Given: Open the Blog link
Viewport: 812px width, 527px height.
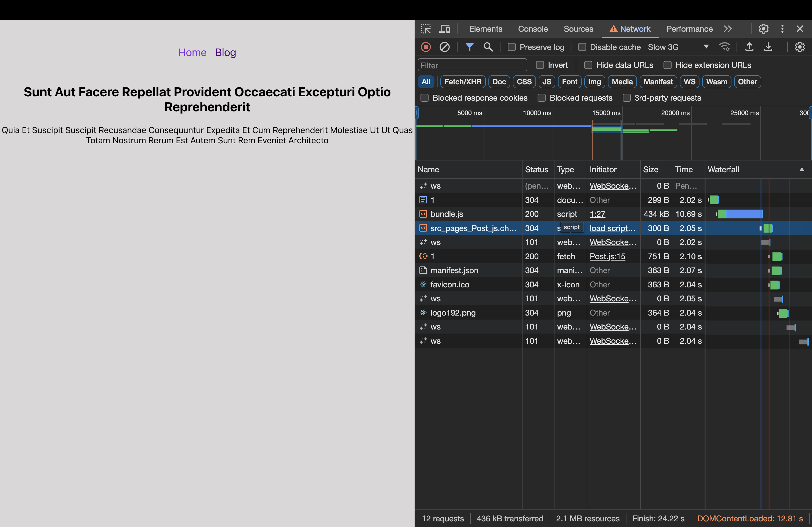Looking at the screenshot, I should click(225, 53).
